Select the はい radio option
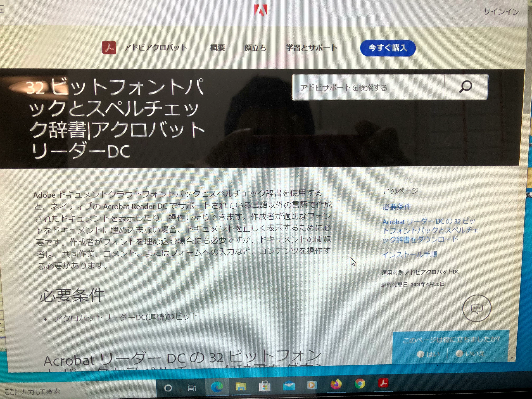The width and height of the screenshot is (532, 399). point(420,354)
